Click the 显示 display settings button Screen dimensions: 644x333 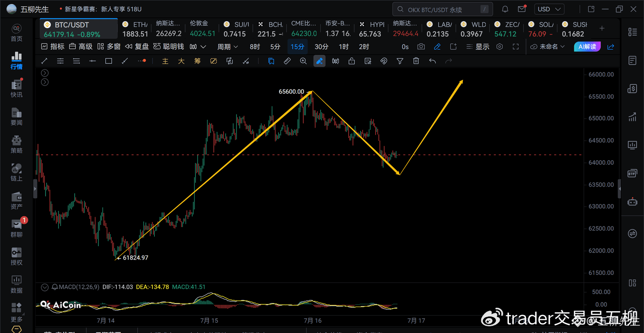click(478, 47)
